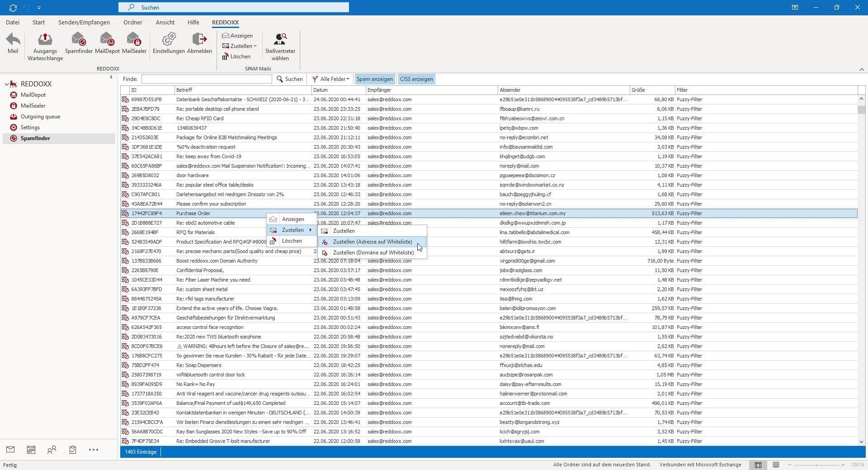This screenshot has height=470, width=868.
Task: Choose Löschen in the context menu
Action: pos(292,241)
